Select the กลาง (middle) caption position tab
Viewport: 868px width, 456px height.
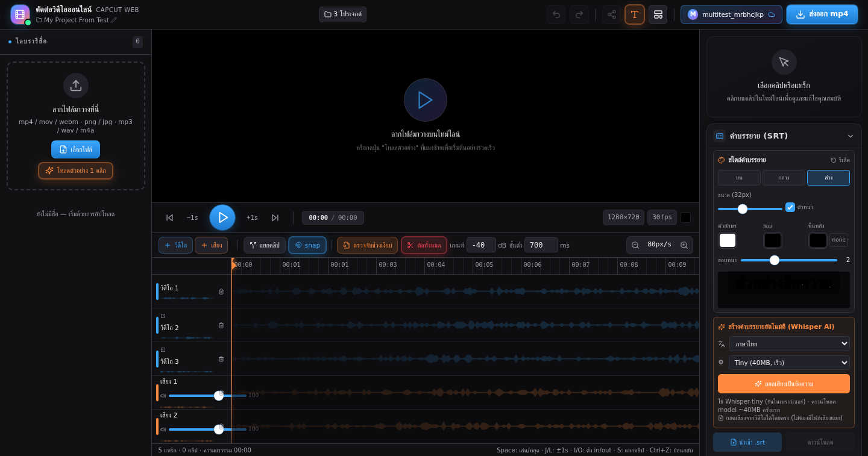point(784,178)
